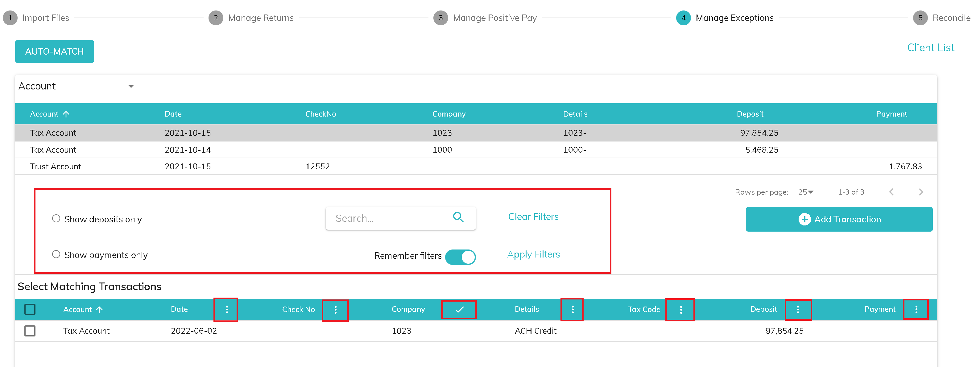980x367 pixels.
Task: Go to the Import Files step
Action: 46,18
